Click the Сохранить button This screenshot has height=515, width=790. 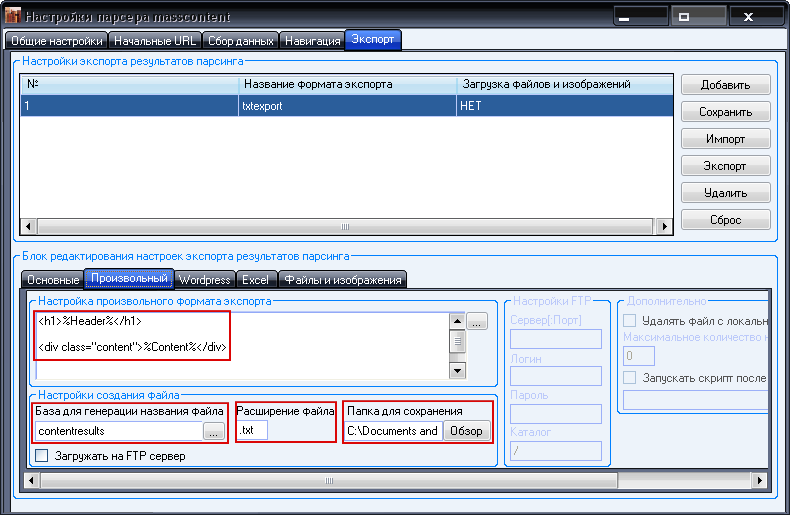pyautogui.click(x=726, y=112)
